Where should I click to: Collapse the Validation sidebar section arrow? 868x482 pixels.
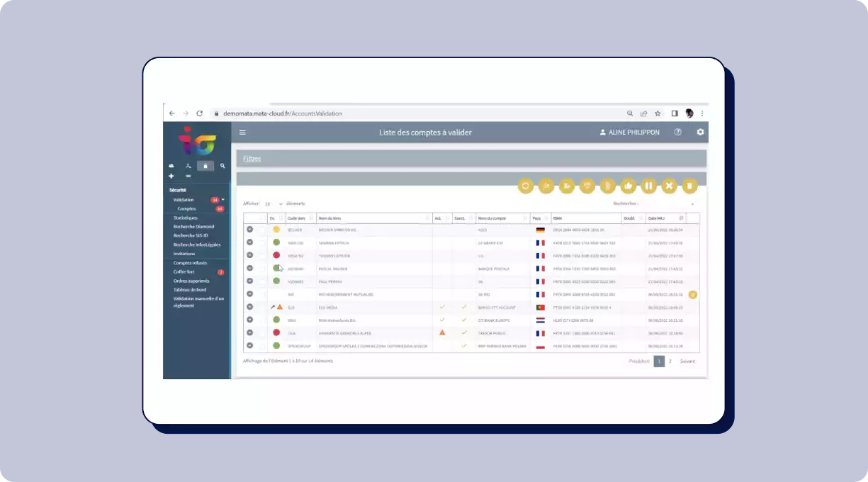(223, 200)
